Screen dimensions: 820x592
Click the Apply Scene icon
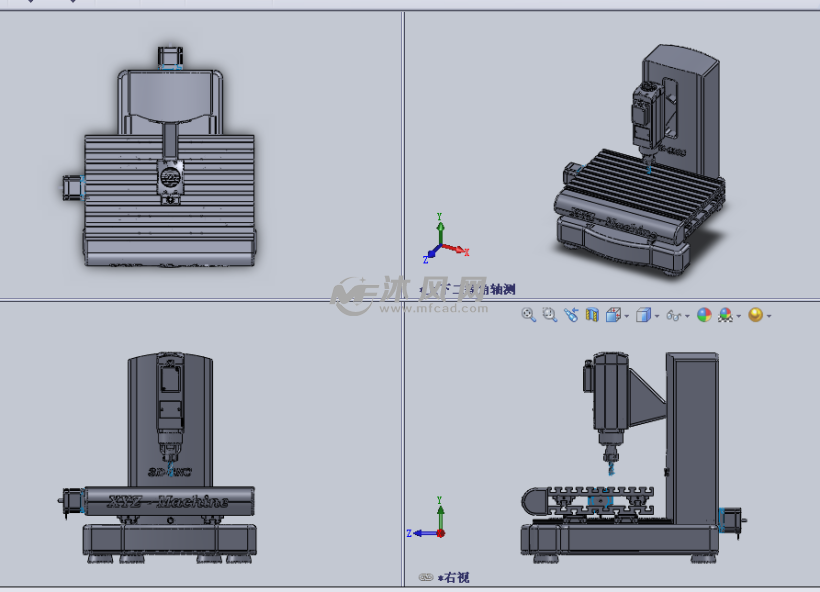(x=725, y=315)
